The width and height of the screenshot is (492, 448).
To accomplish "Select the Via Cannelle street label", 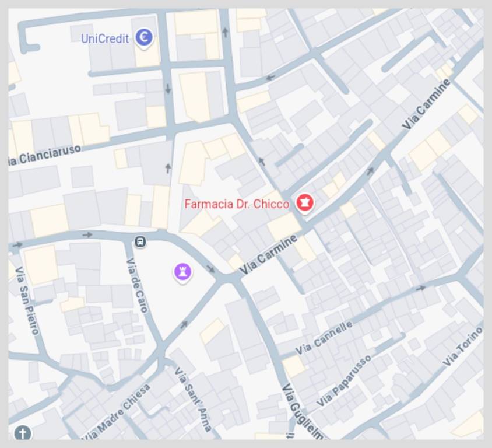I will click(324, 338).
